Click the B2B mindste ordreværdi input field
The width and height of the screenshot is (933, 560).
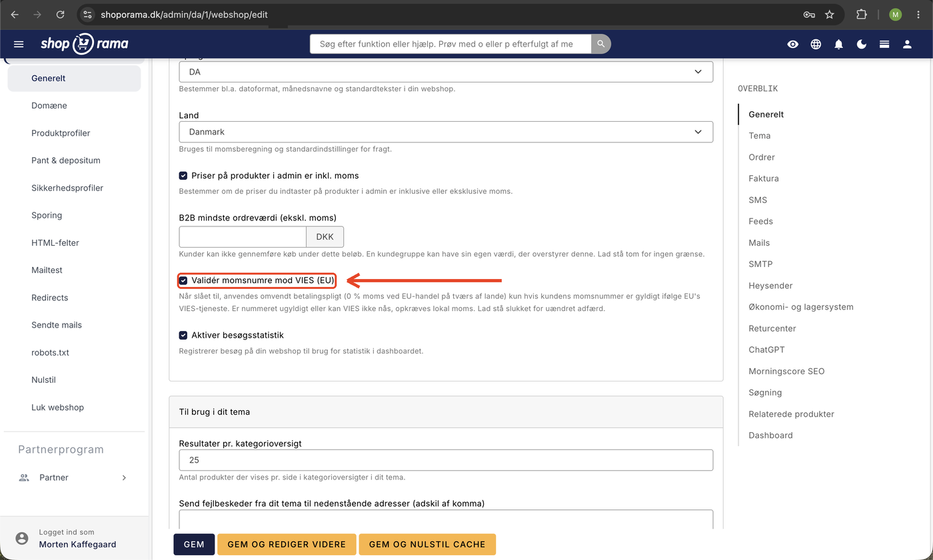243,237
